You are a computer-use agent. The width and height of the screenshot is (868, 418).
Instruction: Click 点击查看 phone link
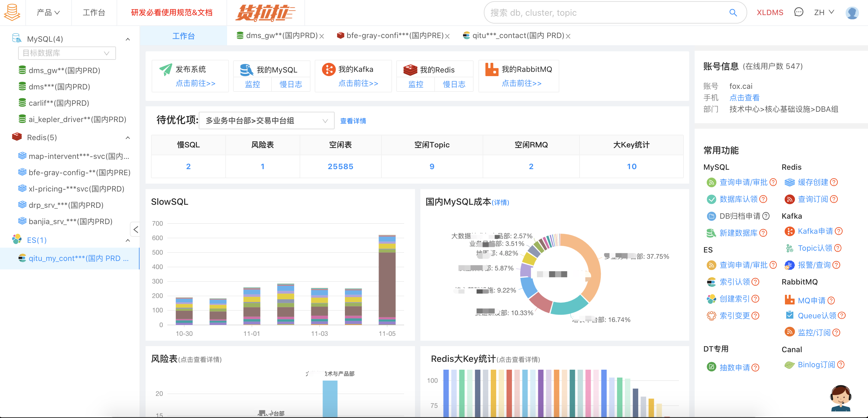(x=744, y=98)
